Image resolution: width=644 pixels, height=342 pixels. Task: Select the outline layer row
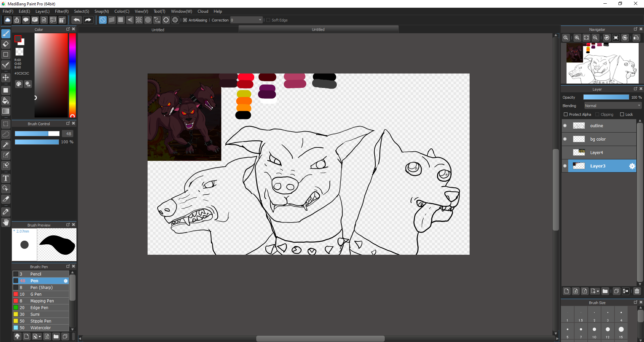pyautogui.click(x=599, y=126)
